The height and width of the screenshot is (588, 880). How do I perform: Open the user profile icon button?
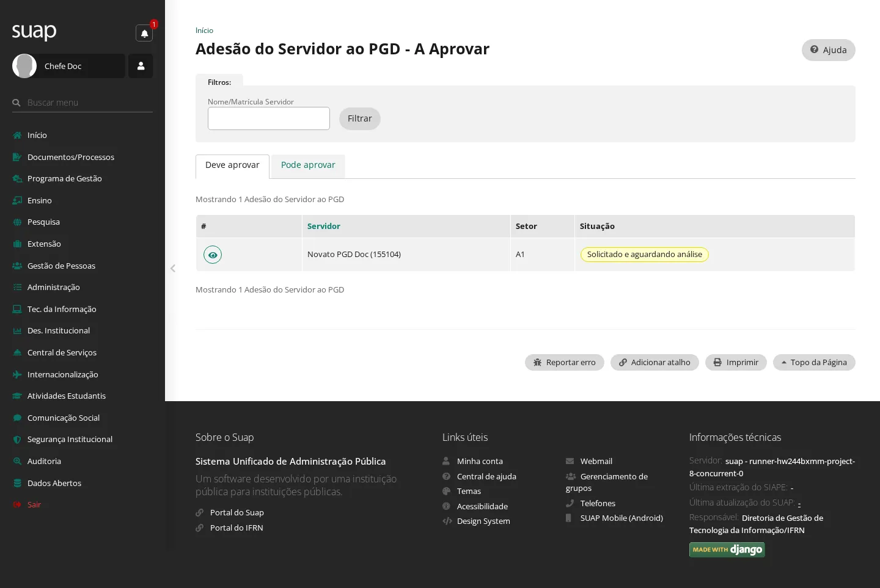141,66
